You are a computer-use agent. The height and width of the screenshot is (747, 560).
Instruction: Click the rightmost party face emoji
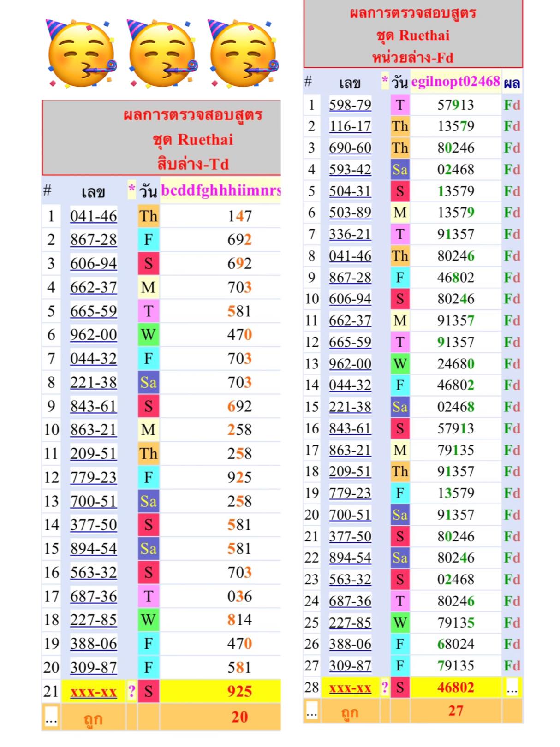click(x=243, y=54)
